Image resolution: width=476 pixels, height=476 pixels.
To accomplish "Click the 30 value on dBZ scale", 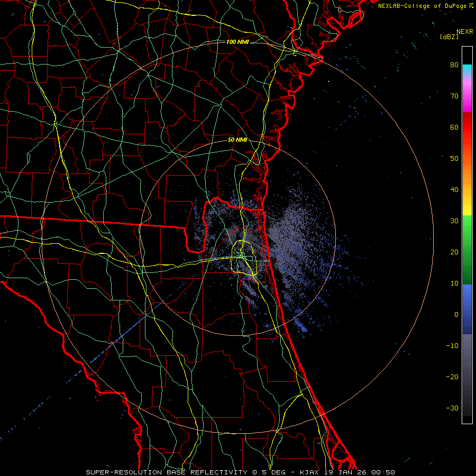I will (x=454, y=221).
